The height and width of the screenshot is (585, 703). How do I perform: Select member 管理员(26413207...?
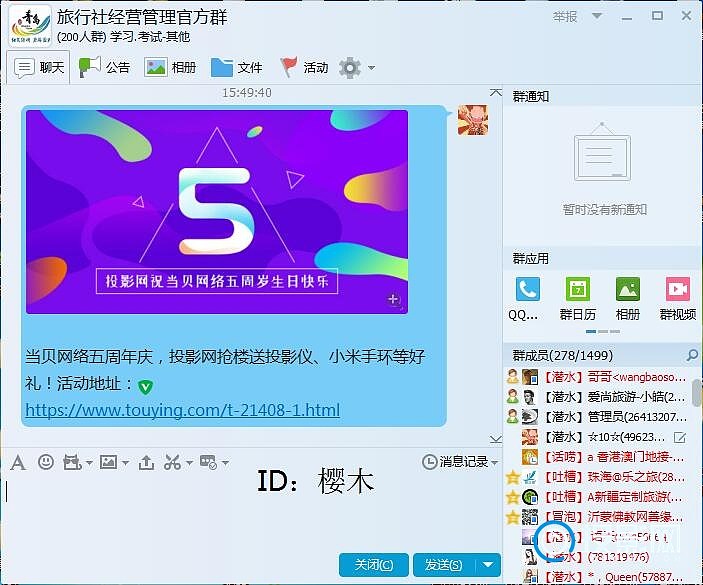click(x=601, y=416)
